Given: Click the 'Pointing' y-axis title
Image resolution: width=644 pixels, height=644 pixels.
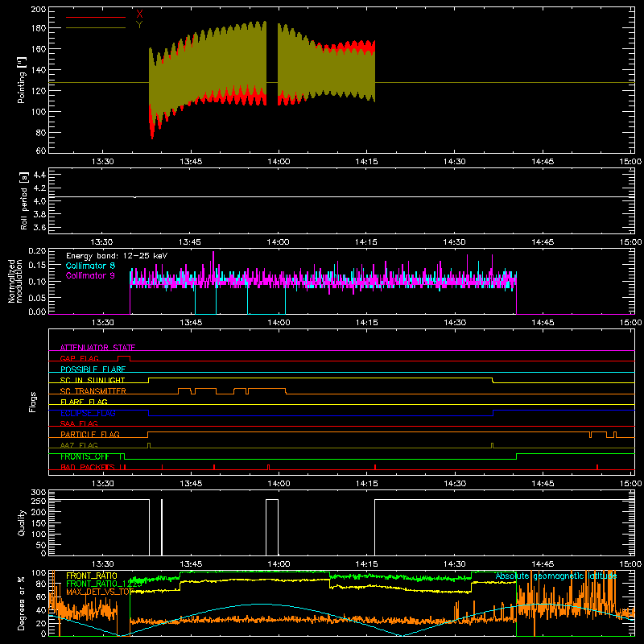Looking at the screenshot, I should click(22, 80).
